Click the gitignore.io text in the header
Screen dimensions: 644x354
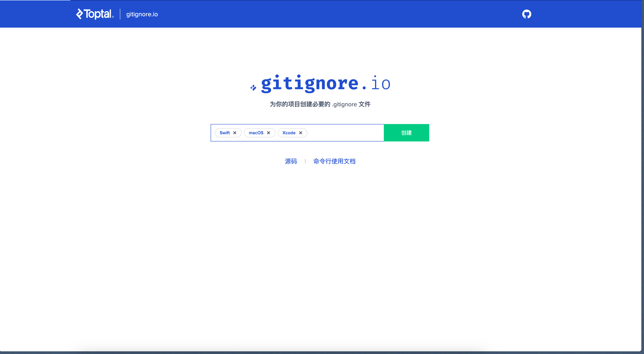[142, 14]
